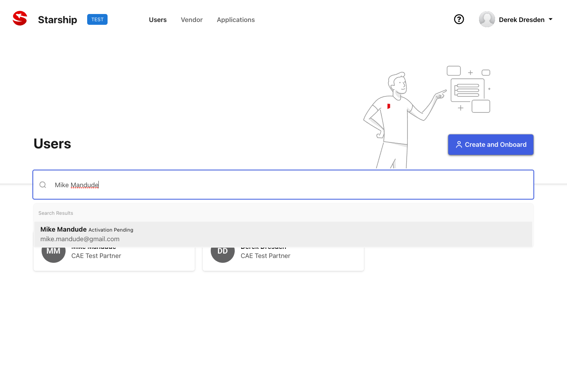Click Derek Dresden's profile avatar image
Image resolution: width=567 pixels, height=392 pixels.
click(x=487, y=19)
